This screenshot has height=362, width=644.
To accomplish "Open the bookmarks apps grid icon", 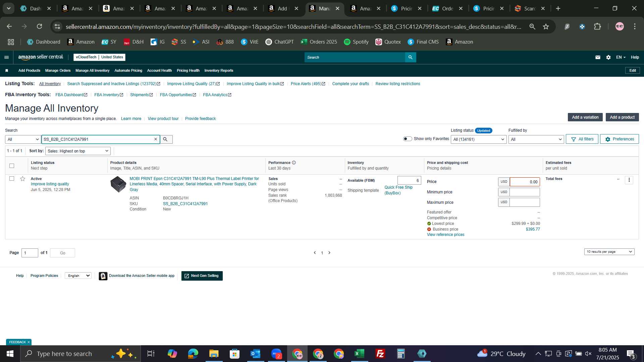I will pyautogui.click(x=11, y=42).
